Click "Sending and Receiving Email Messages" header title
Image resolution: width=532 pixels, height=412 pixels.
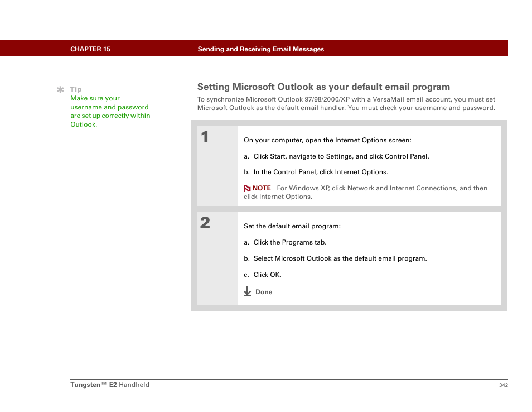[261, 49]
